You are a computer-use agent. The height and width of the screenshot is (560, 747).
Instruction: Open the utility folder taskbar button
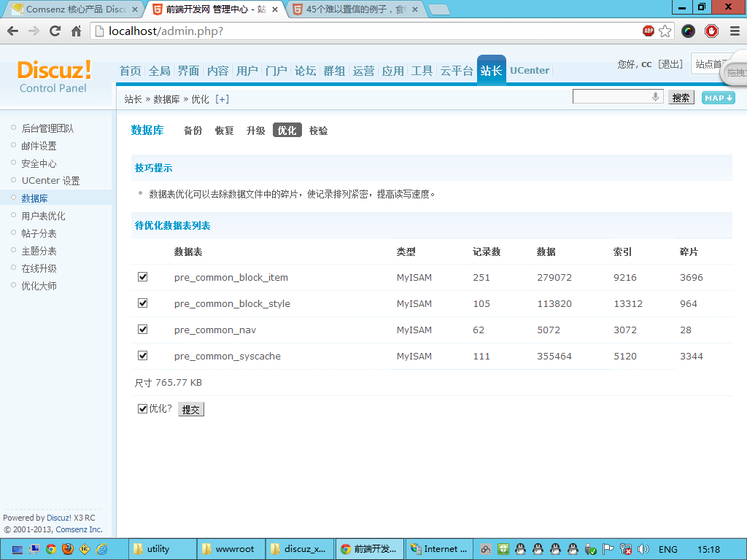click(x=163, y=549)
